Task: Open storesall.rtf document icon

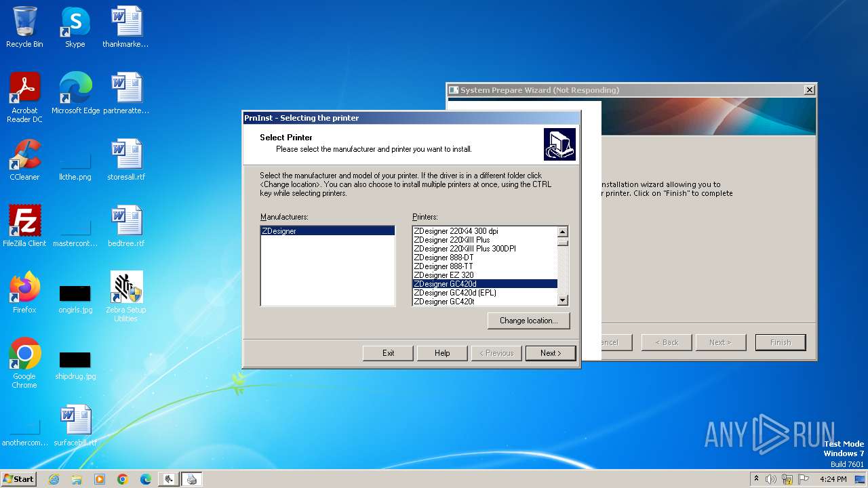Action: (125, 160)
